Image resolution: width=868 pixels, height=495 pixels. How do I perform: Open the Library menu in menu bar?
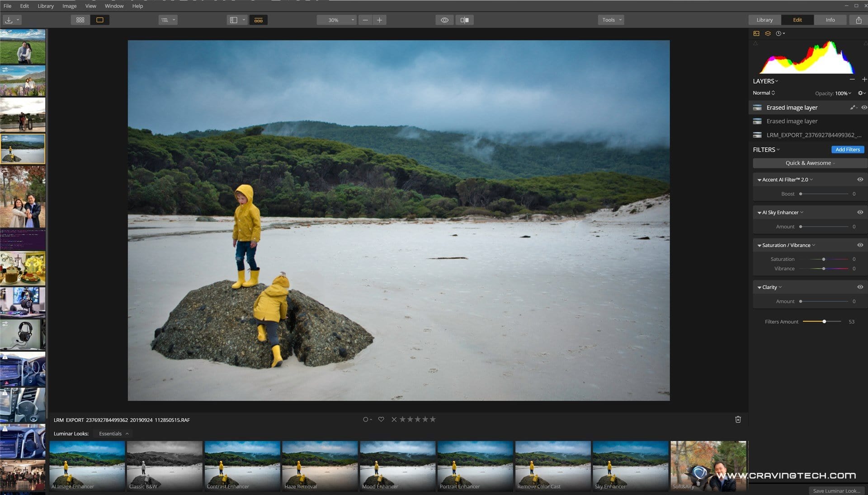(45, 6)
